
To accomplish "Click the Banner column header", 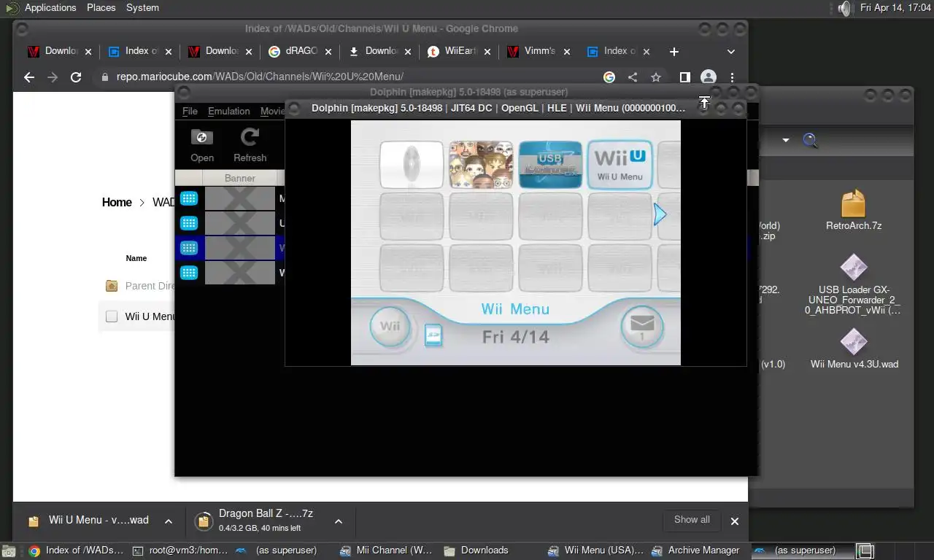I will tap(240, 178).
